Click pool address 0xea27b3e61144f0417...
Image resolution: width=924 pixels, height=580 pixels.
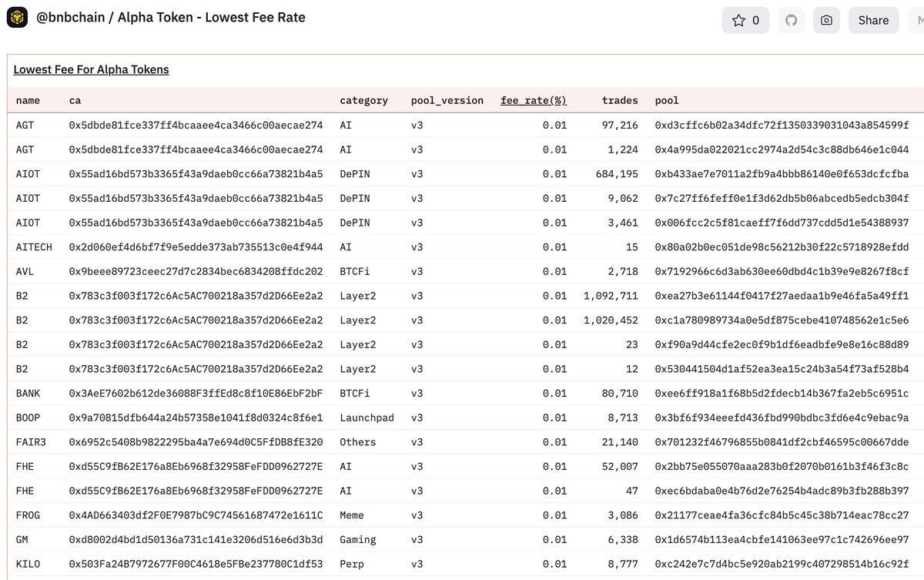782,296
